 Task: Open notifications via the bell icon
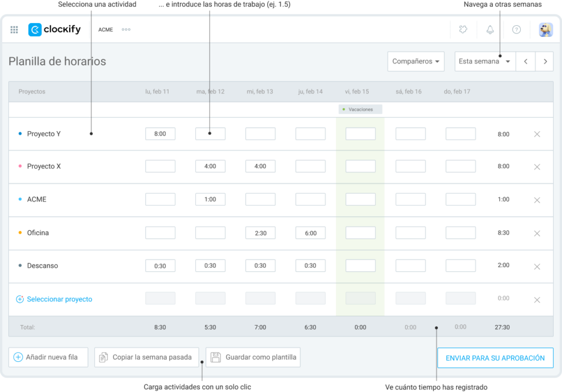click(490, 30)
